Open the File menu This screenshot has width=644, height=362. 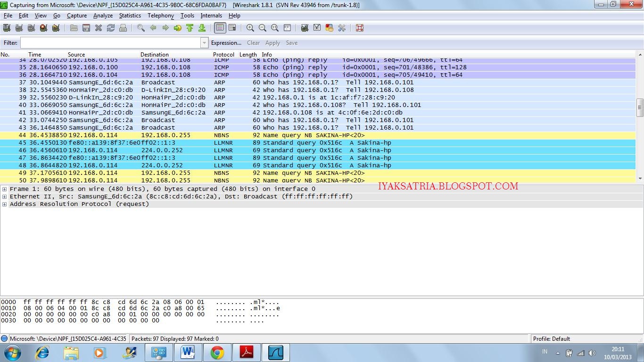coord(8,16)
